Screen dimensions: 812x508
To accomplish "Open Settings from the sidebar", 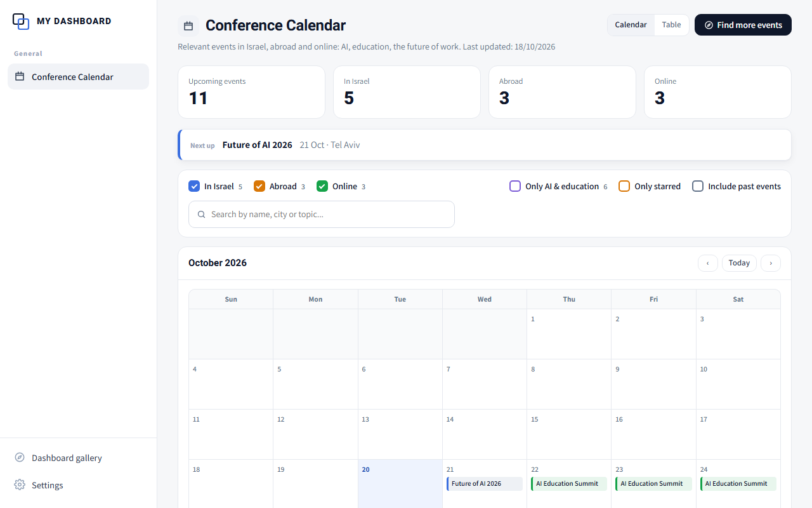I will click(78, 485).
